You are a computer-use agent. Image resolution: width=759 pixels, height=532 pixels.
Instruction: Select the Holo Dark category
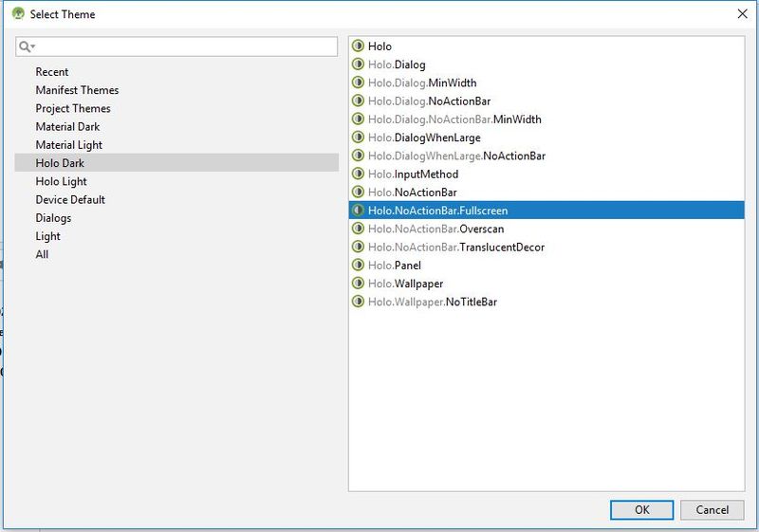pos(176,163)
